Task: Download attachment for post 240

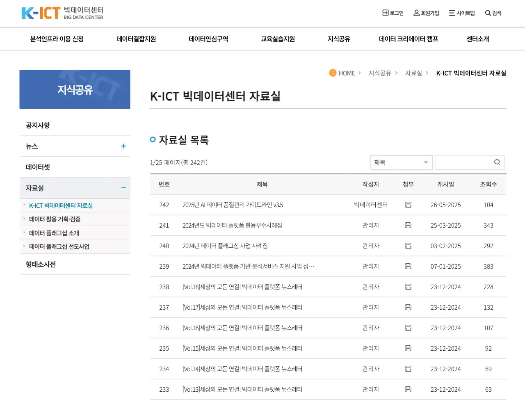Action: coord(408,246)
